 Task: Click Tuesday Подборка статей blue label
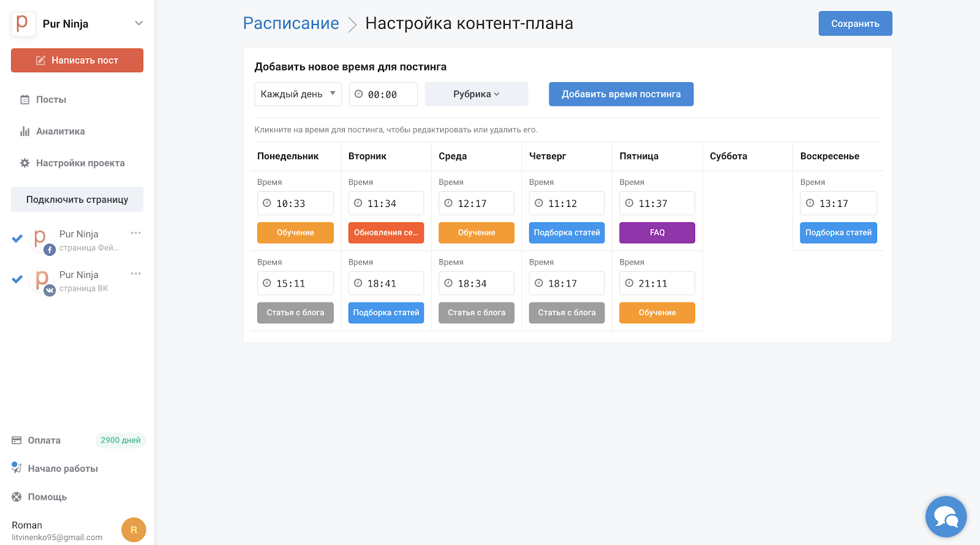[x=386, y=313]
